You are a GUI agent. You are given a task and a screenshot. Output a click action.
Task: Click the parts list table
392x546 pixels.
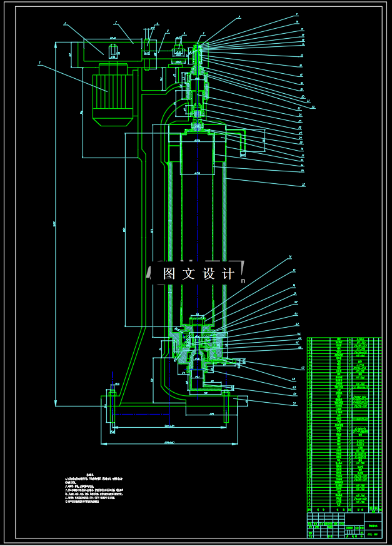point(344,424)
